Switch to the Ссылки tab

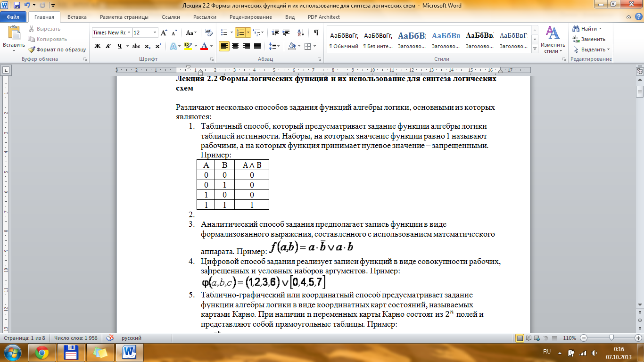pos(171,17)
